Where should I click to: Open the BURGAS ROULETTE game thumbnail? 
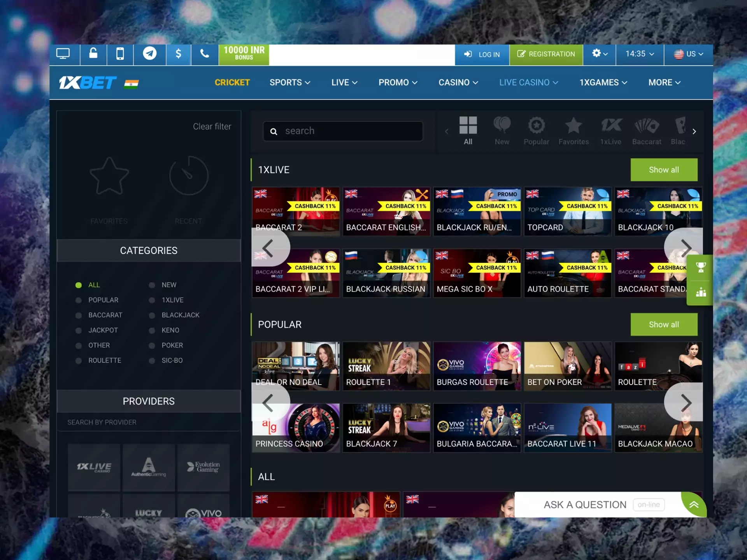(477, 366)
